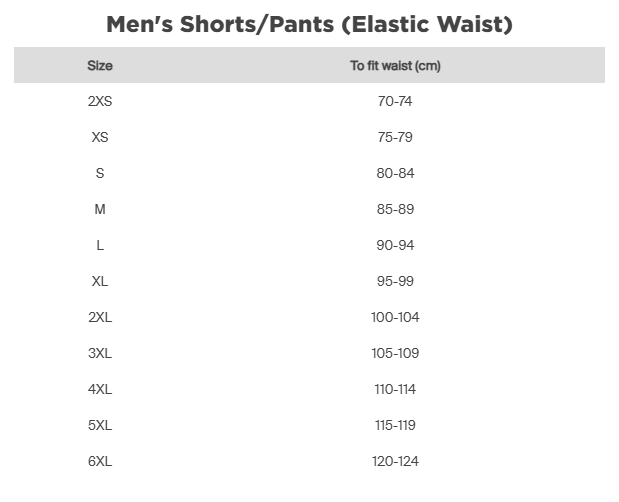This screenshot has height=502, width=619.
Task: Select the XS size cell
Action: click(x=100, y=137)
